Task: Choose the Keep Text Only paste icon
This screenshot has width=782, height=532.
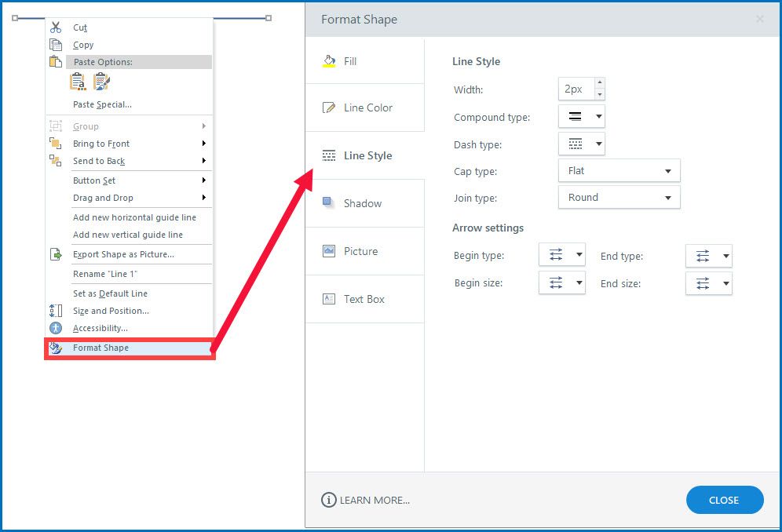Action: coord(78,82)
